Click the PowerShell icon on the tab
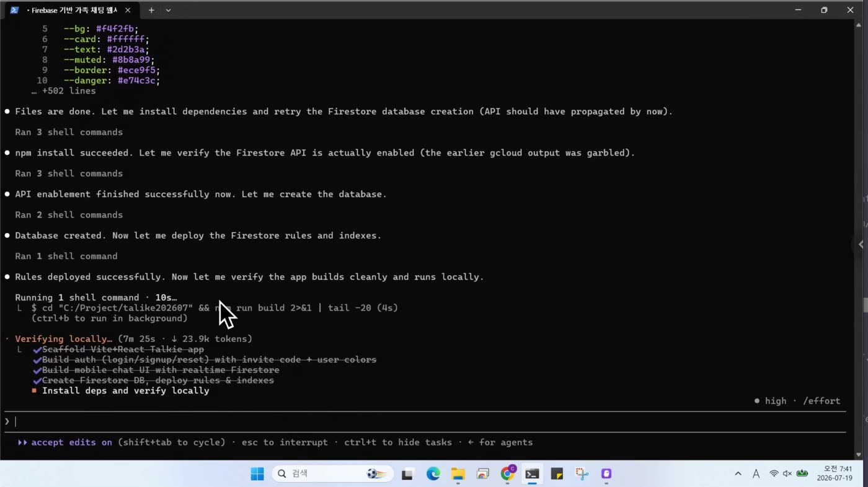Screen dimensions: 868x487 (x=15, y=11)
